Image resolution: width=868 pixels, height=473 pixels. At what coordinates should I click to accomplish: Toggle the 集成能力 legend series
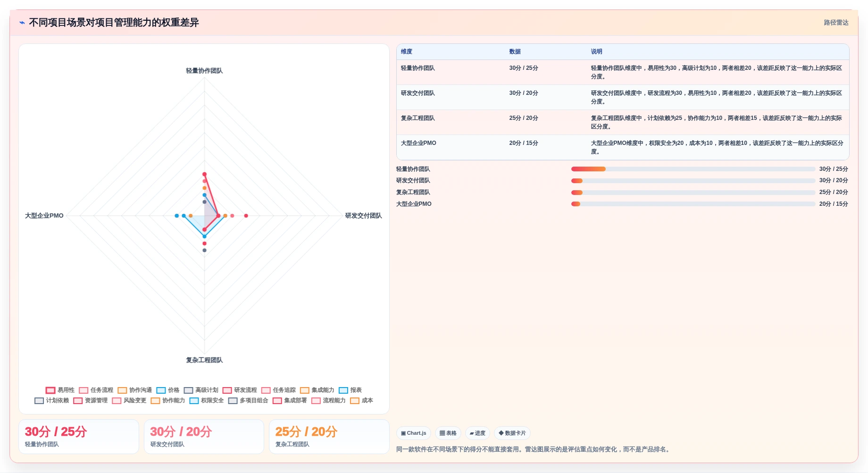(x=317, y=390)
